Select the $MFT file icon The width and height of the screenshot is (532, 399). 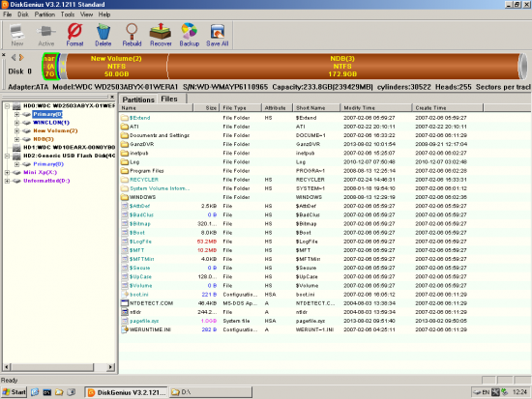click(x=125, y=250)
